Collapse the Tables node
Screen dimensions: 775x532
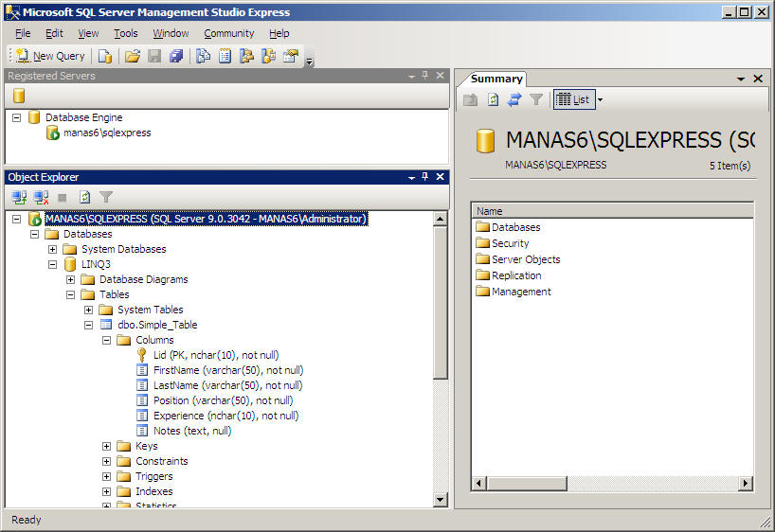pos(71,295)
